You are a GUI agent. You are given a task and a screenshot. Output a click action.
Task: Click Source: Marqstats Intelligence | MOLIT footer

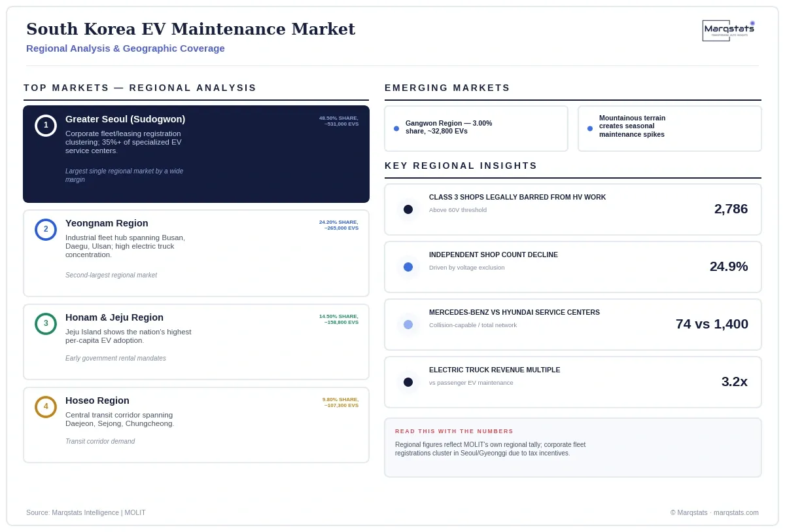tap(86, 512)
